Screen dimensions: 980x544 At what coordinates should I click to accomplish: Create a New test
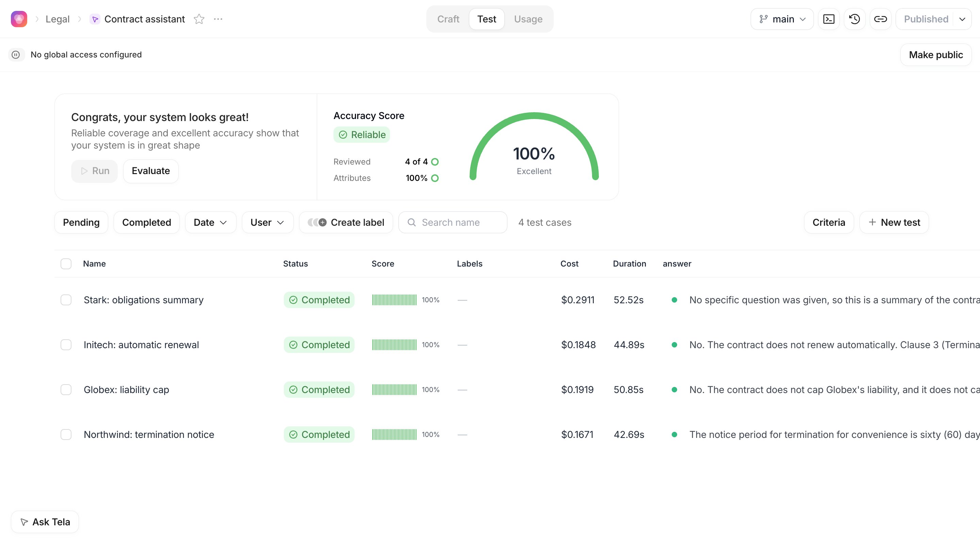coord(894,222)
